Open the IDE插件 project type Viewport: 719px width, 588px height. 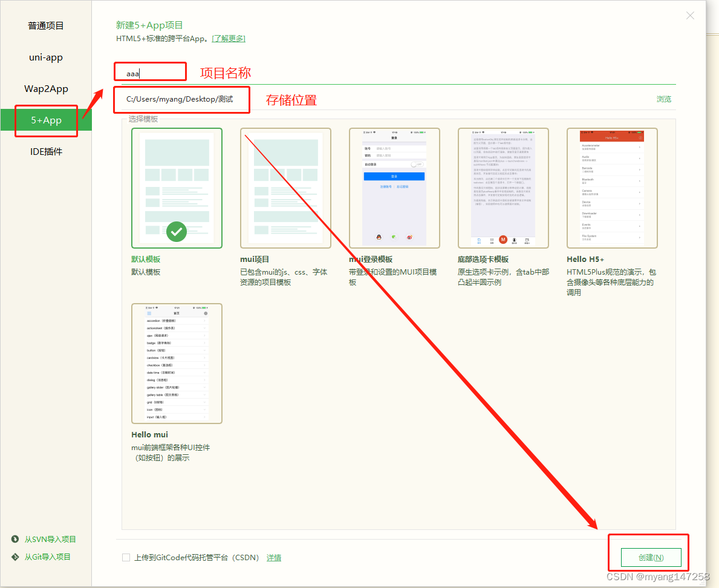point(46,151)
